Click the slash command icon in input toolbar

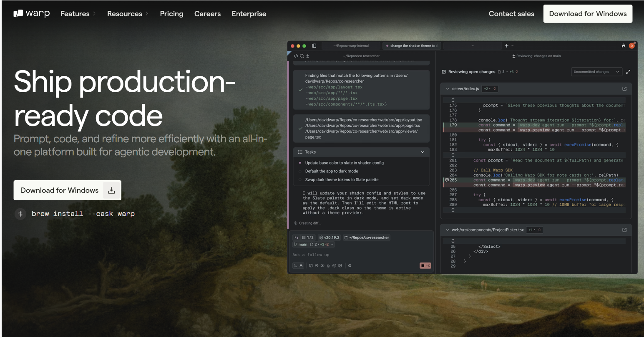pyautogui.click(x=311, y=265)
